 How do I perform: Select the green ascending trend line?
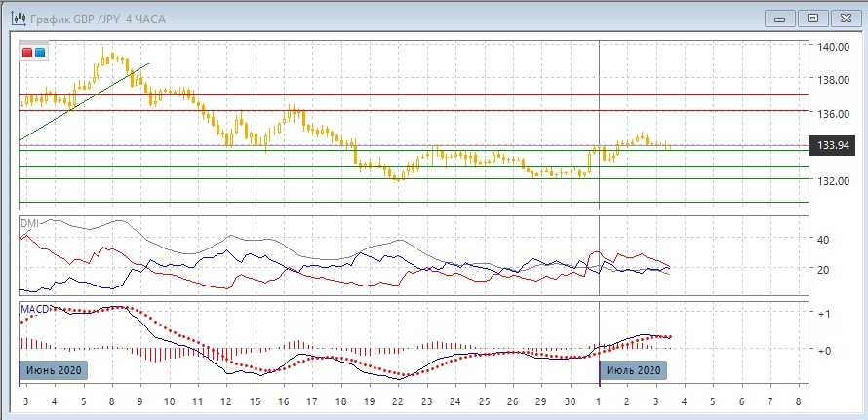(88, 100)
